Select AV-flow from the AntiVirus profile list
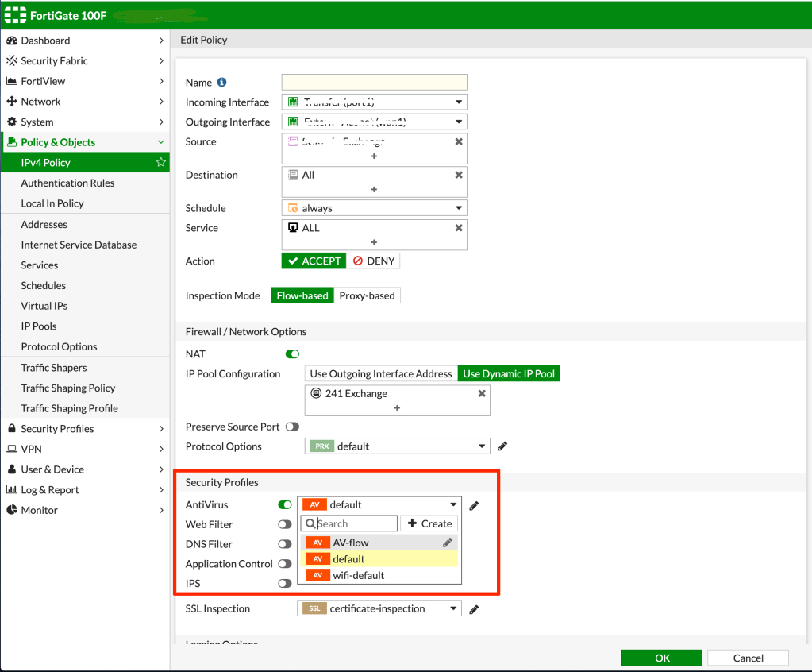 (x=351, y=543)
